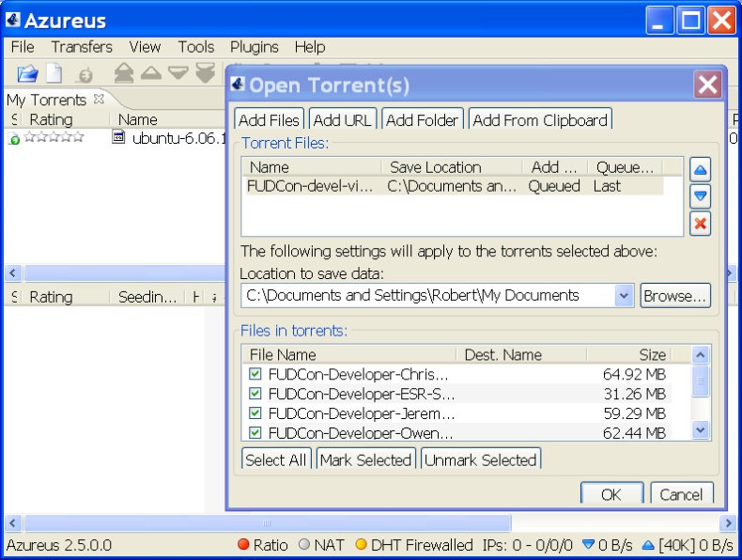The width and height of the screenshot is (742, 560).
Task: Open the Plugins menu
Action: 255,47
